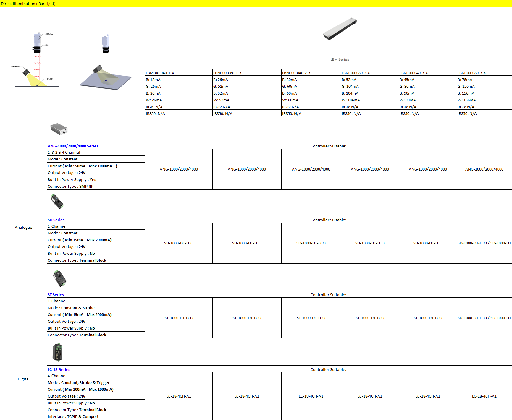The height and width of the screenshot is (420, 512).
Task: Select 'Mode : Constant & Strobe' cell
Action: click(x=96, y=308)
